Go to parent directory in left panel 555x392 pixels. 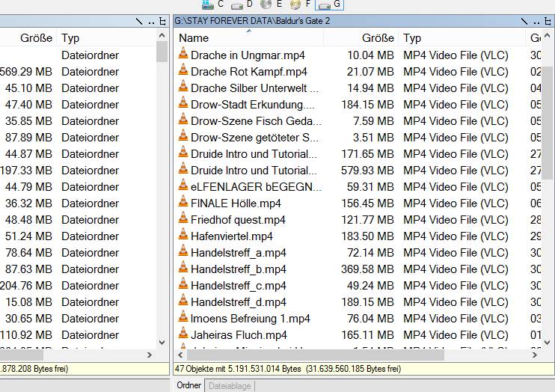pyautogui.click(x=152, y=22)
